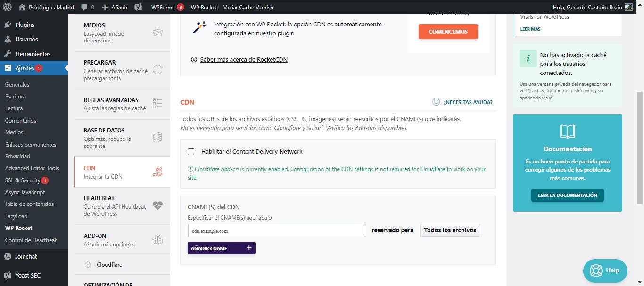Open Lectura settings

click(x=14, y=108)
